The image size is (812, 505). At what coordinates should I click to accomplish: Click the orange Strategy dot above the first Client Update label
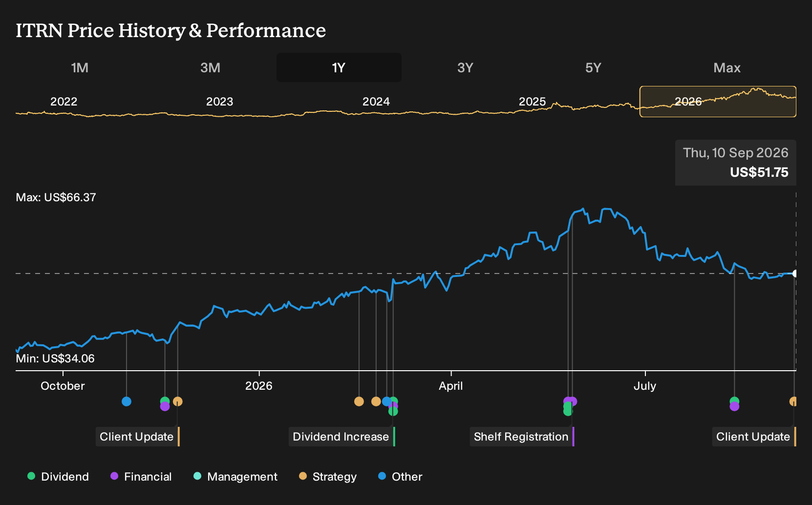coord(178,401)
